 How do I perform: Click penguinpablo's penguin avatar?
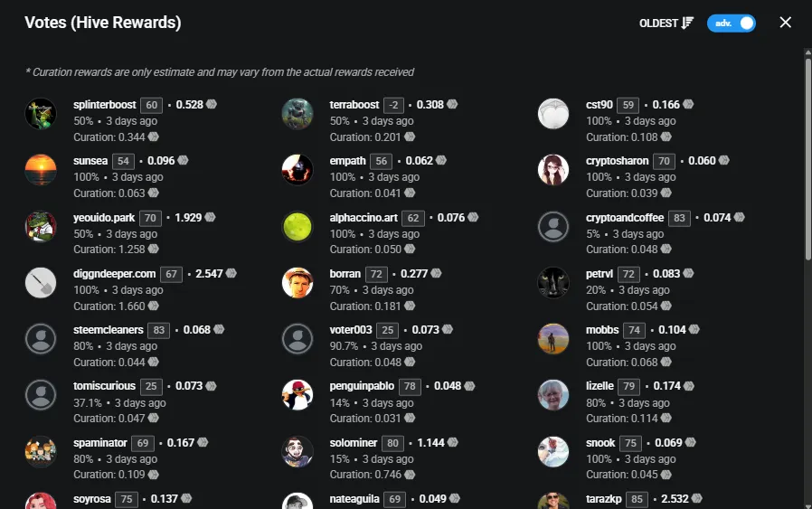297,395
